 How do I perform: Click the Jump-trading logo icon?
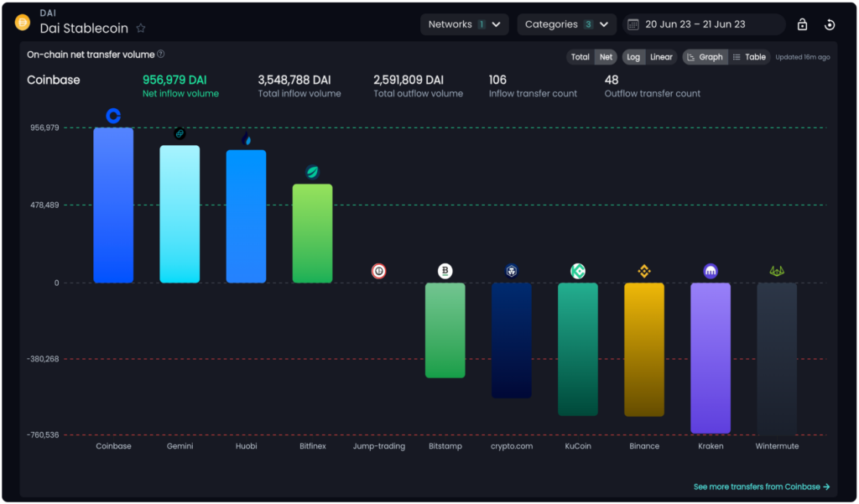tap(378, 271)
